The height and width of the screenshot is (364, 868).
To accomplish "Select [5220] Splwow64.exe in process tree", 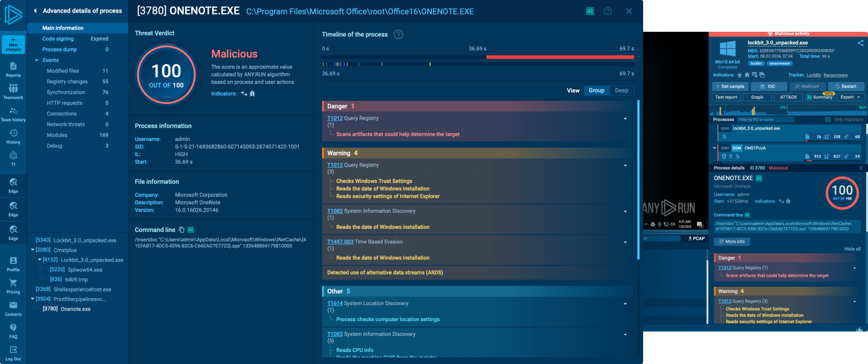I will [76, 270].
